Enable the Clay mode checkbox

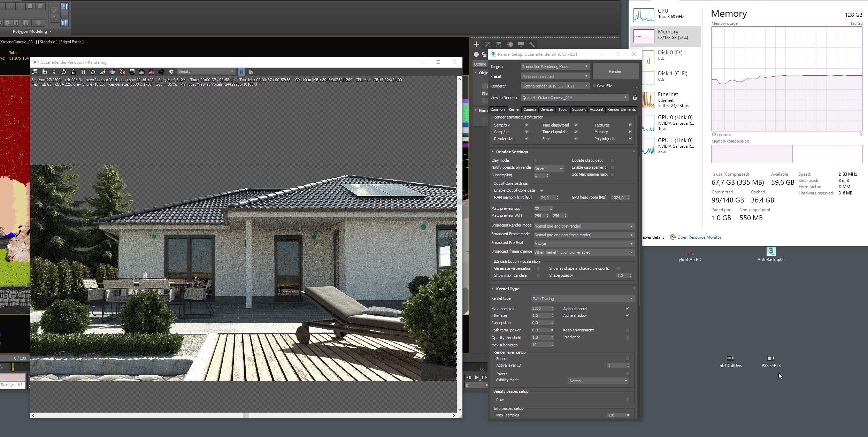(x=536, y=160)
